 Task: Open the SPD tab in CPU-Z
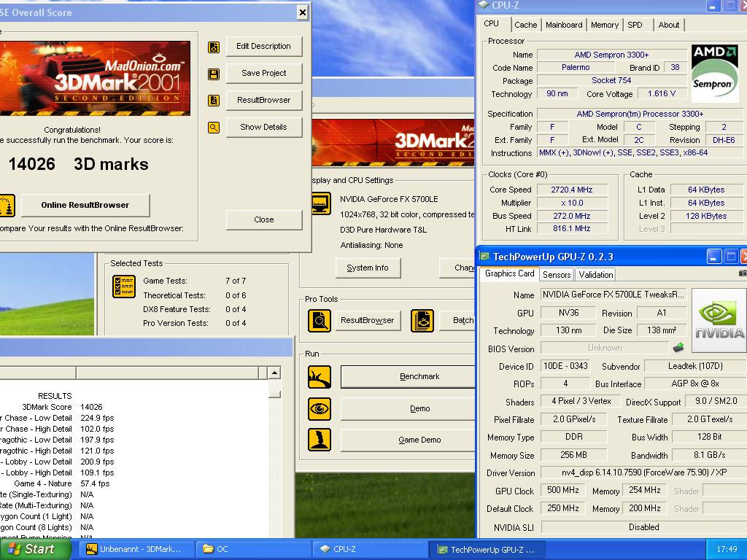coord(635,25)
